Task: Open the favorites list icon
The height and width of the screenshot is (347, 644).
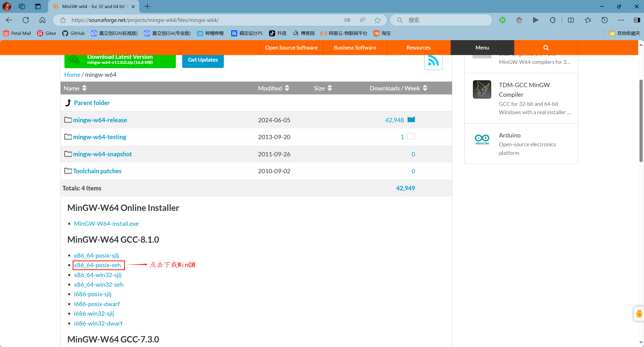Action: pyautogui.click(x=588, y=20)
